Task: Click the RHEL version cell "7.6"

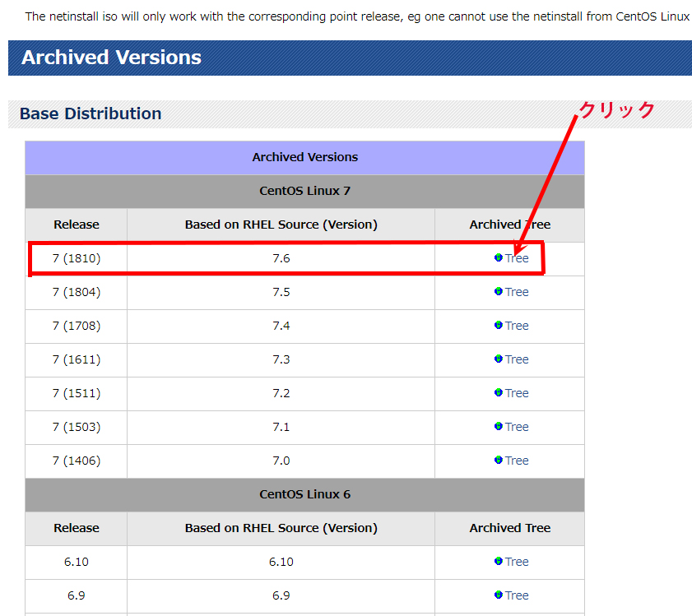Action: tap(281, 258)
